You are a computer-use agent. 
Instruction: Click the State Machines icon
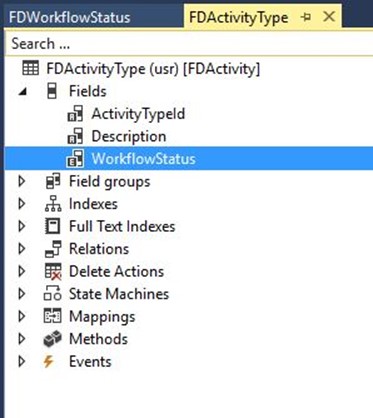53,294
